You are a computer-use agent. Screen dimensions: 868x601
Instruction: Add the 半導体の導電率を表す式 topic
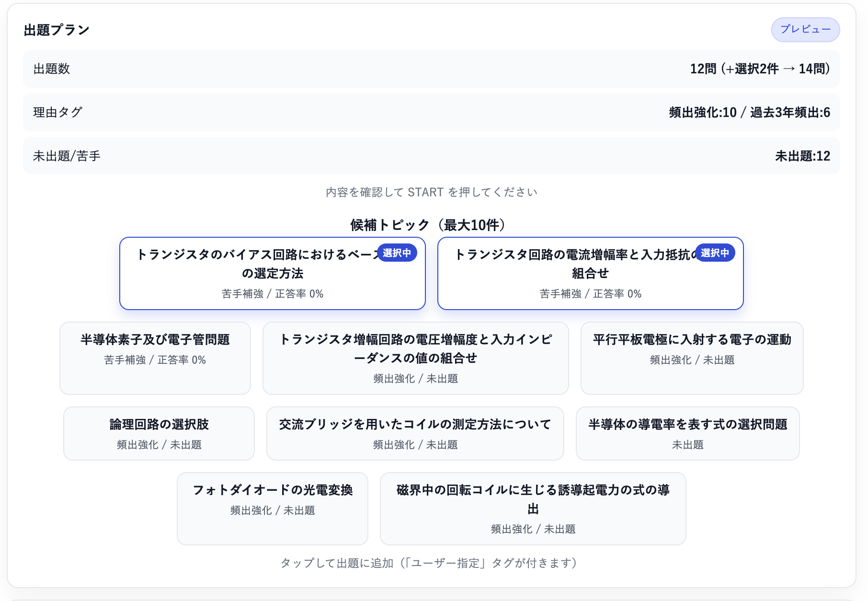687,433
